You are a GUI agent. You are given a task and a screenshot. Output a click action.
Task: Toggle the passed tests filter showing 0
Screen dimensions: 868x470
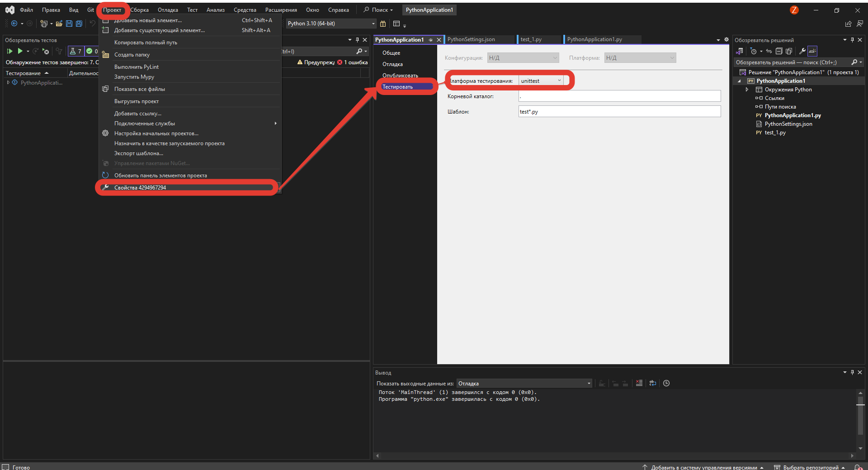pyautogui.click(x=92, y=51)
